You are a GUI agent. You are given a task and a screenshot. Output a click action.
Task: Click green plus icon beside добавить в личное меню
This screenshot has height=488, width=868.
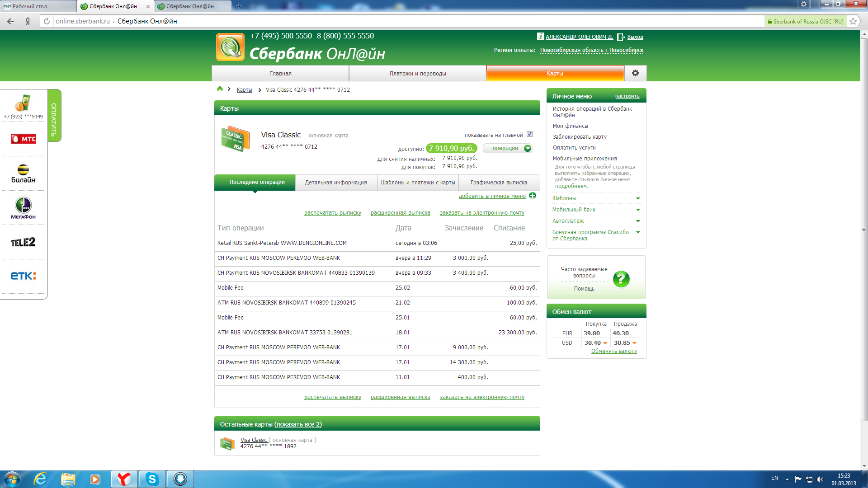533,196
